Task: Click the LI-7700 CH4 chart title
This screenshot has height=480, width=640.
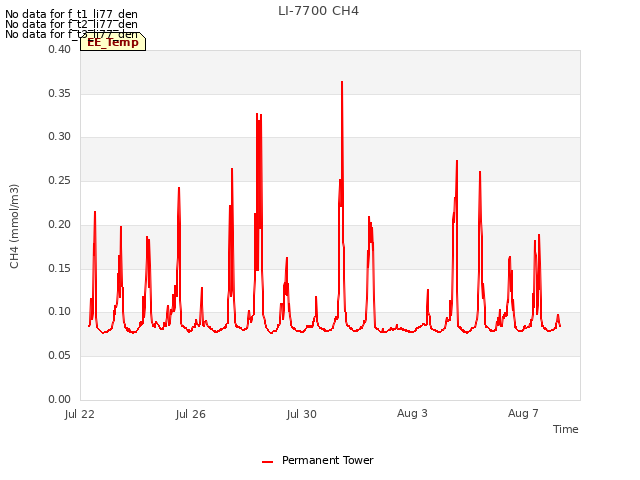Action: coord(318,11)
